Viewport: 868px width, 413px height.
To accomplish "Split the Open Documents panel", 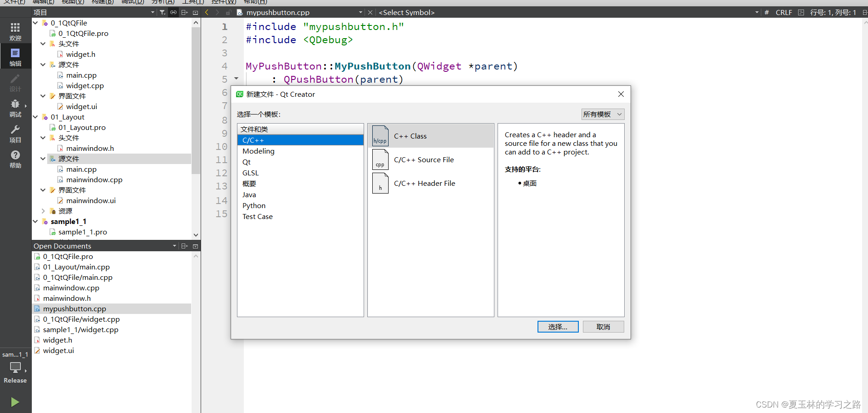I will [184, 246].
